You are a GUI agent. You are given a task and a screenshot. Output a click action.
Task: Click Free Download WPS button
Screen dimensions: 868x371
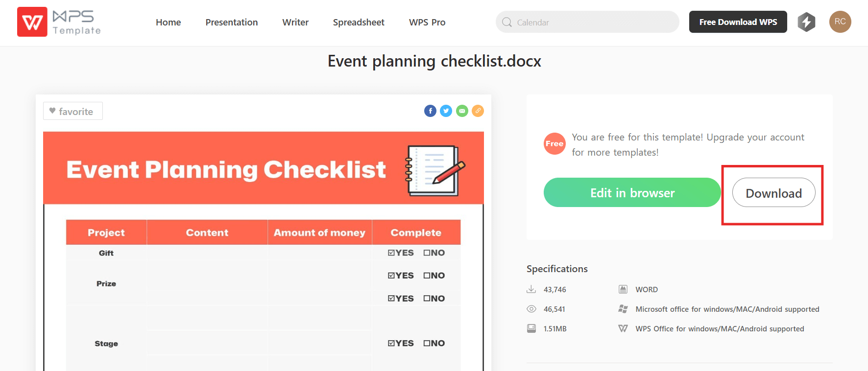point(738,22)
